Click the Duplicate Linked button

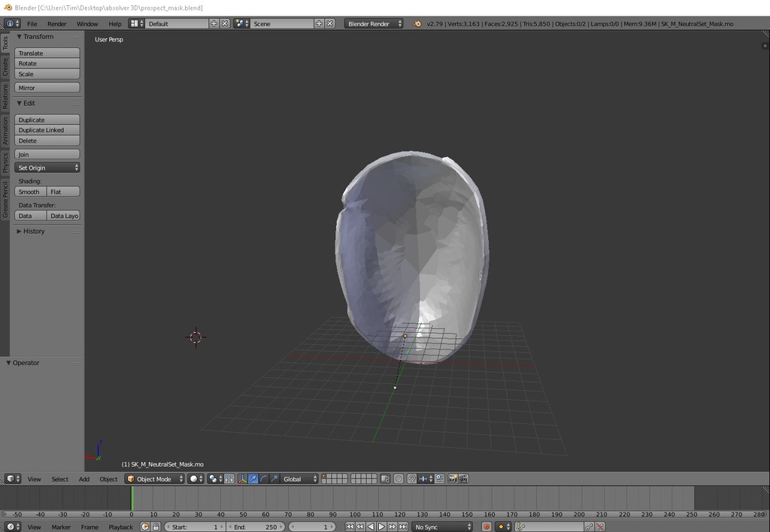click(47, 130)
